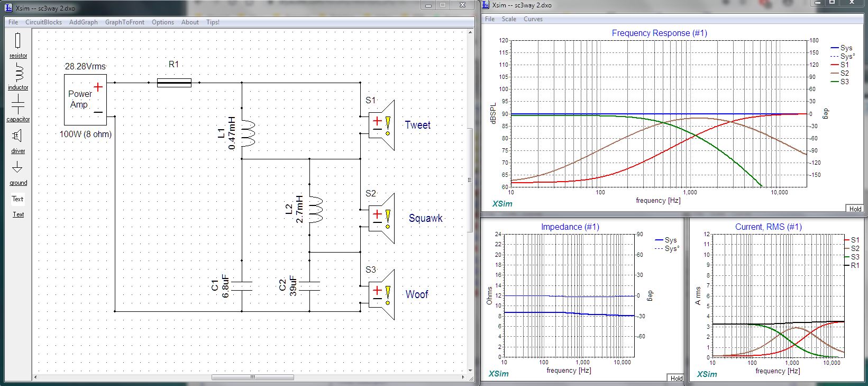Click the 28.28Vrms voltage label
This screenshot has height=386, width=868.
[x=85, y=67]
